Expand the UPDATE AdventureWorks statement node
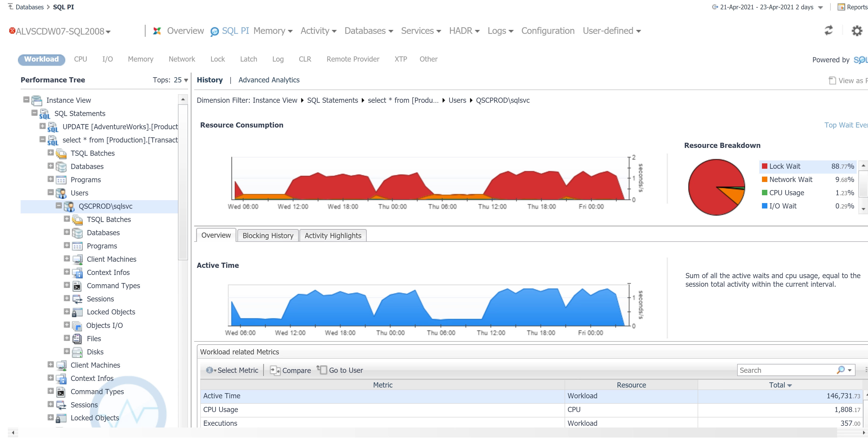868x440 pixels. (42, 126)
